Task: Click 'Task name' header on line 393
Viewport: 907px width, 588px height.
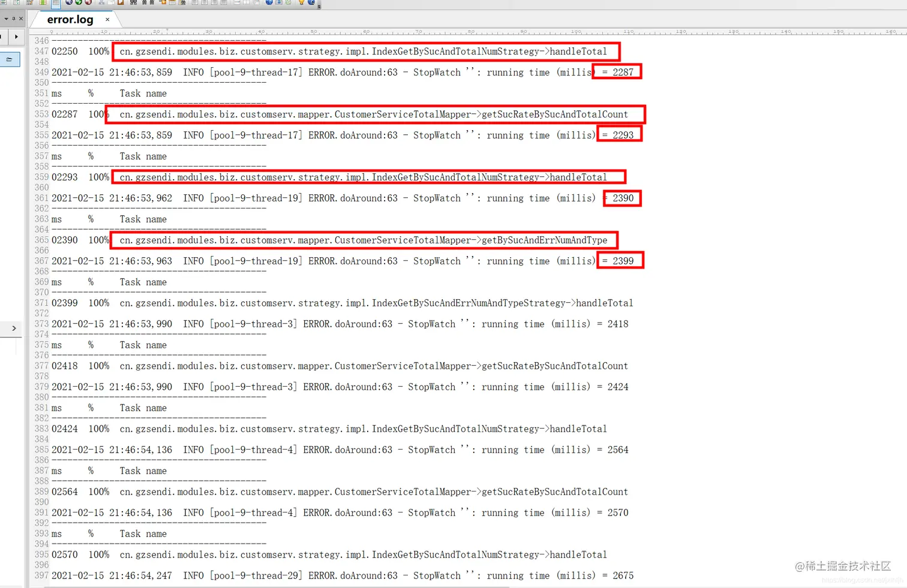Action: pyautogui.click(x=143, y=534)
